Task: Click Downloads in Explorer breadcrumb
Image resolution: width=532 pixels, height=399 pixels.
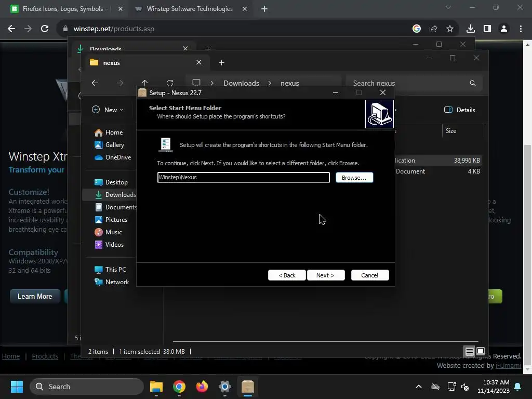Action: [241, 84]
